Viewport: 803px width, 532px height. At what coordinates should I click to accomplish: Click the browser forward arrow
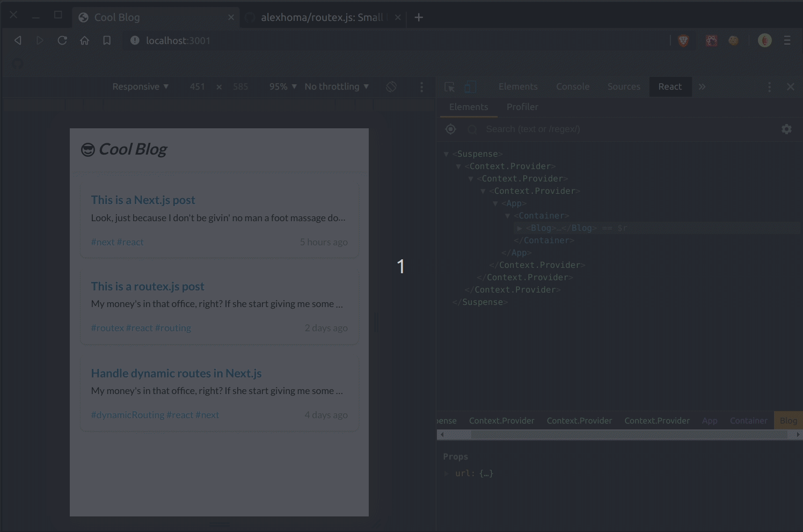click(x=40, y=40)
